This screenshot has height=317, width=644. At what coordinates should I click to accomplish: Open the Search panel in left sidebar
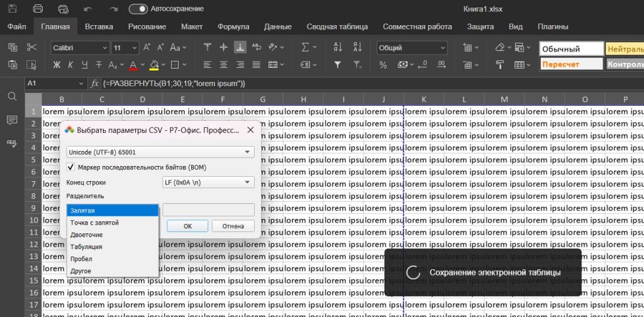[x=13, y=96]
